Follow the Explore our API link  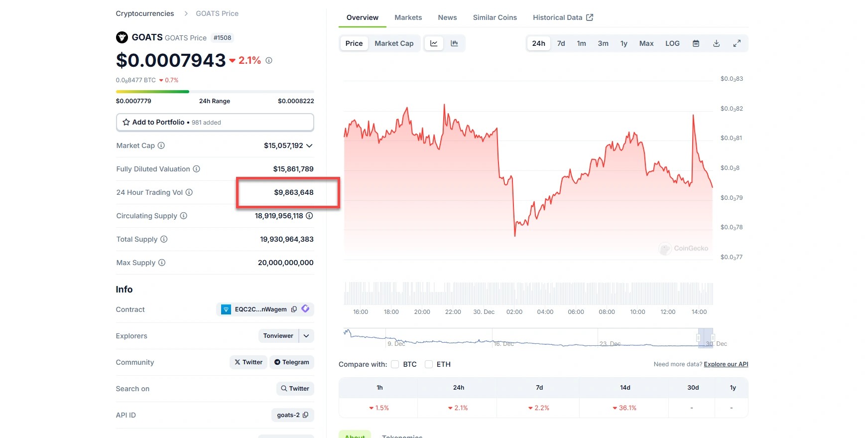click(726, 364)
